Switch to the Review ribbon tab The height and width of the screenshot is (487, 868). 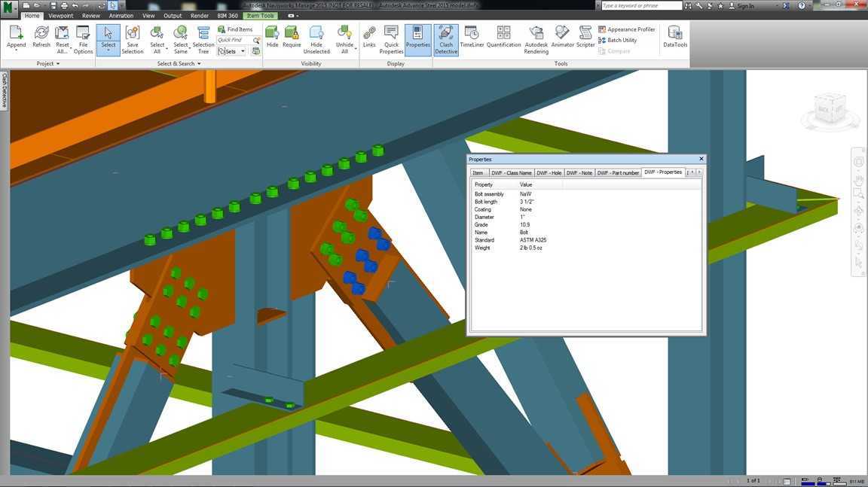coord(91,16)
